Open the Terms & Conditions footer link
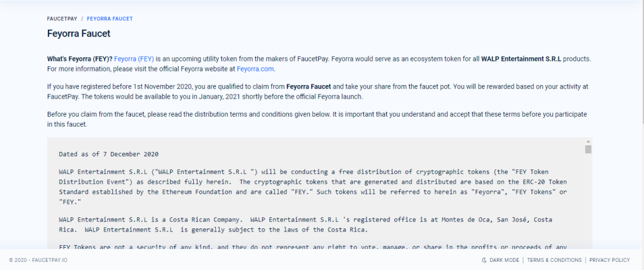644x270 pixels. click(554, 260)
